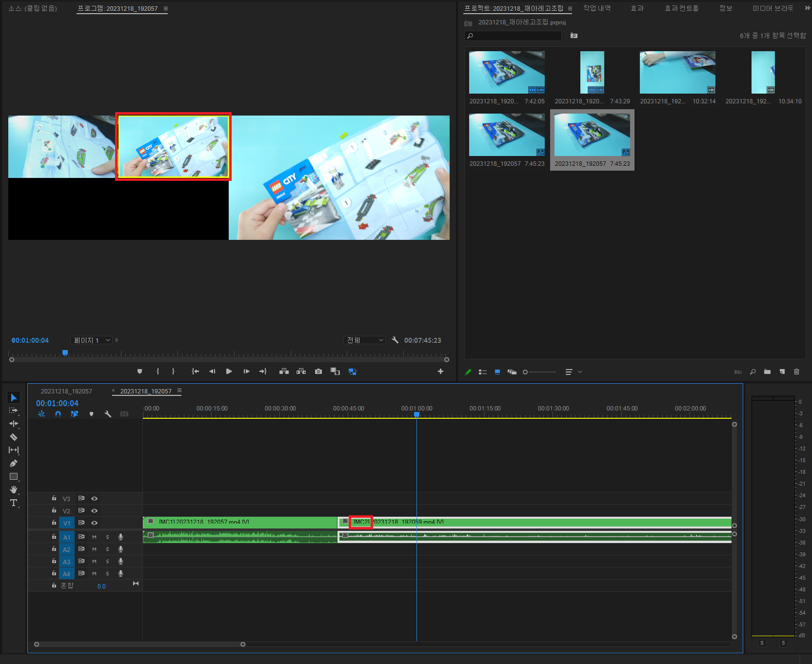Switch to the first 20231218_192057 timeline tab

pyautogui.click(x=66, y=391)
